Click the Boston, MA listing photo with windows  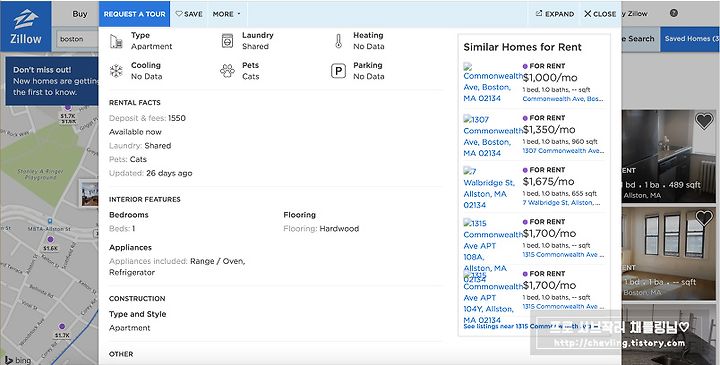coord(668,254)
